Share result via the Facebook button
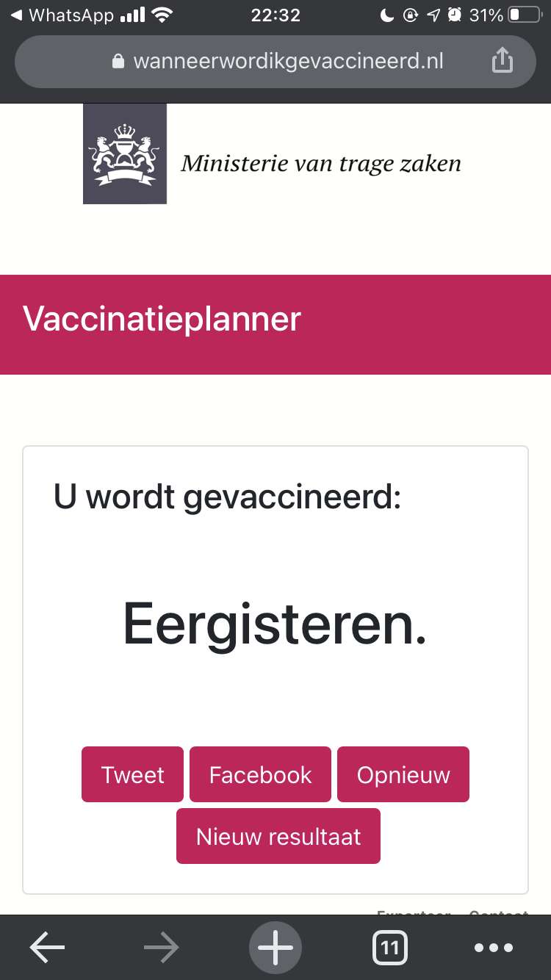This screenshot has width=551, height=980. click(x=260, y=774)
